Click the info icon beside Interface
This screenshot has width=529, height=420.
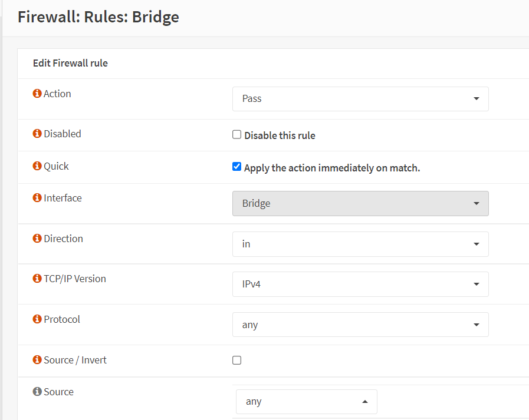pos(37,198)
